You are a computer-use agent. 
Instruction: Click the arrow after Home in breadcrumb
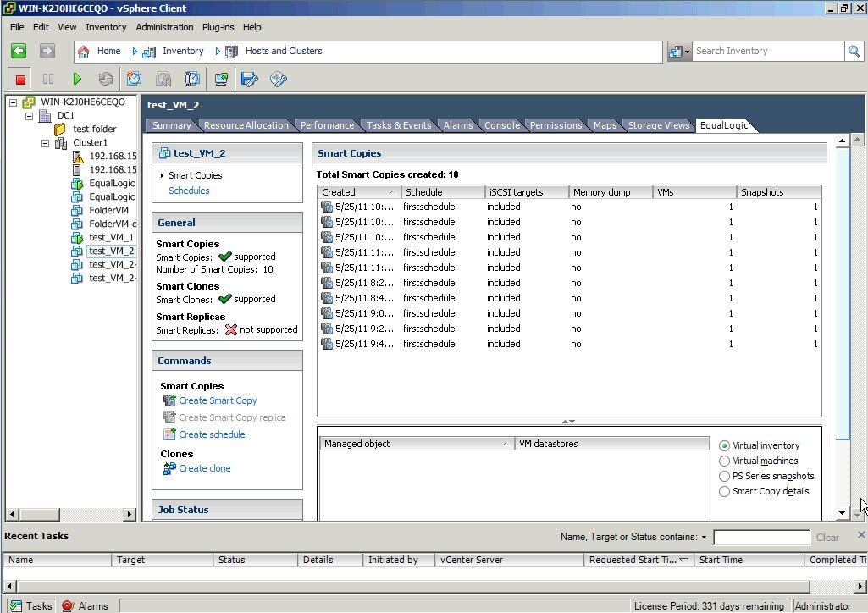[135, 52]
